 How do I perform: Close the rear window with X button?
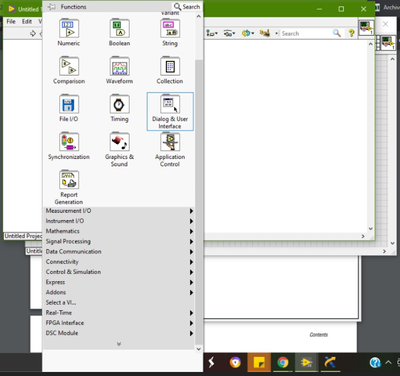tap(385, 24)
